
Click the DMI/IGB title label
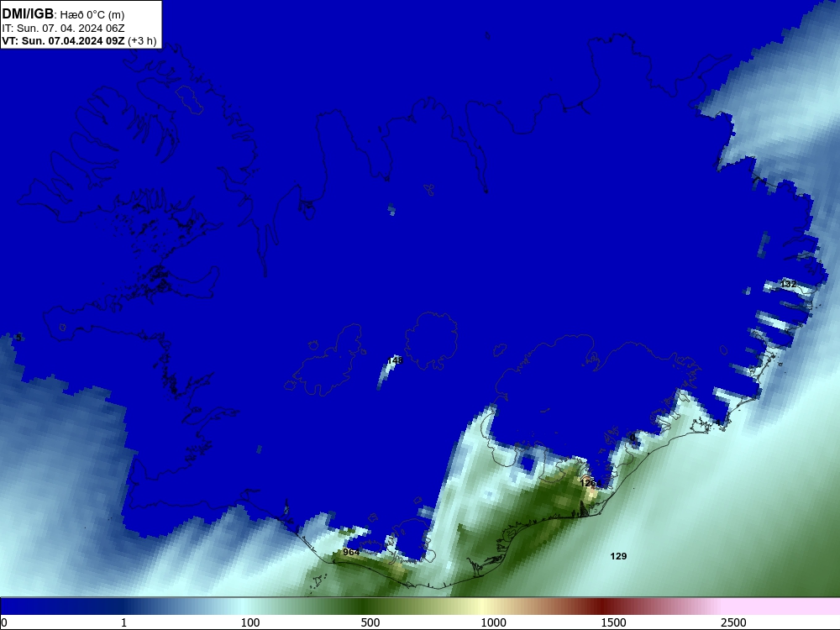pyautogui.click(x=28, y=14)
